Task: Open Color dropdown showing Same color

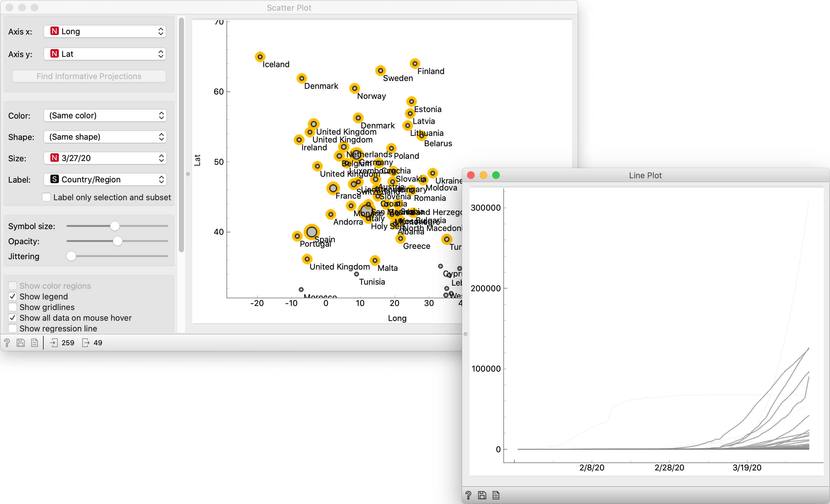Action: [105, 115]
